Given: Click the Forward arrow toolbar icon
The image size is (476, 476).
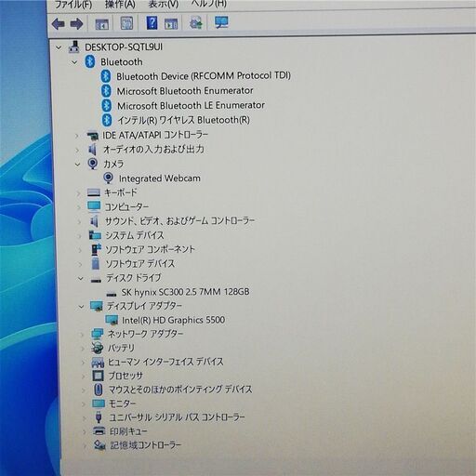Looking at the screenshot, I should (x=76, y=24).
